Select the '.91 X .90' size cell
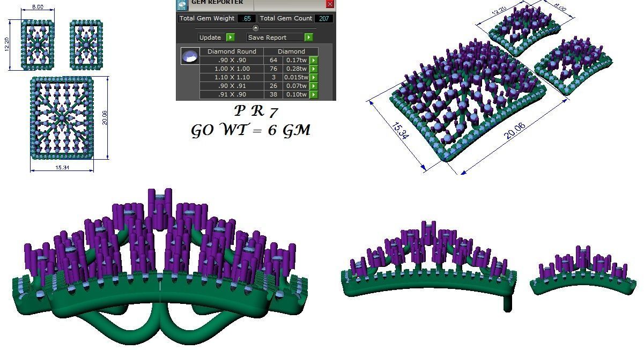 tap(232, 94)
